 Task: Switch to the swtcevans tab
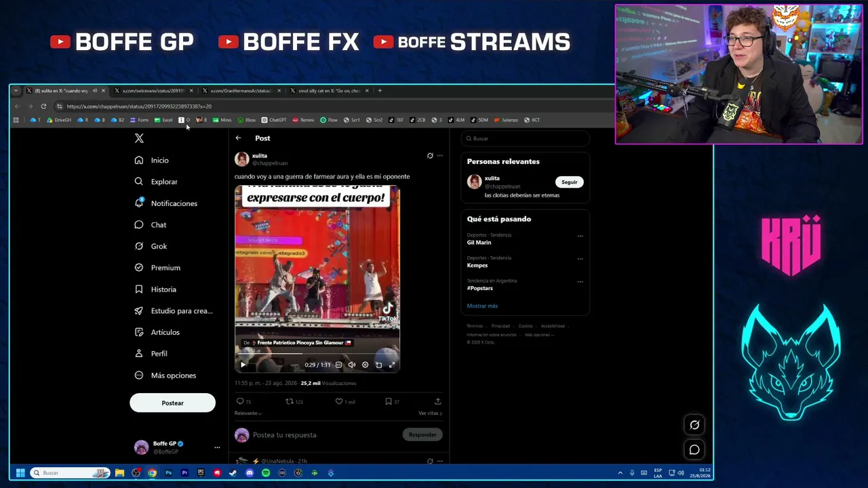pyautogui.click(x=153, y=91)
